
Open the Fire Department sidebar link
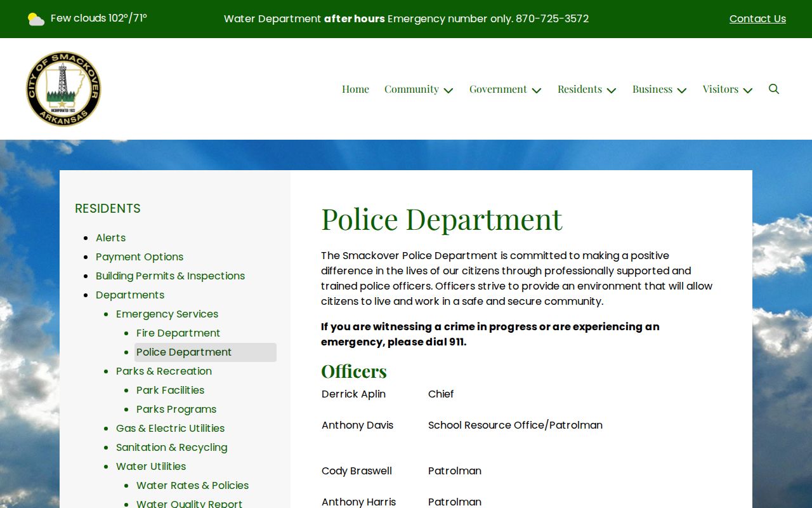click(178, 333)
